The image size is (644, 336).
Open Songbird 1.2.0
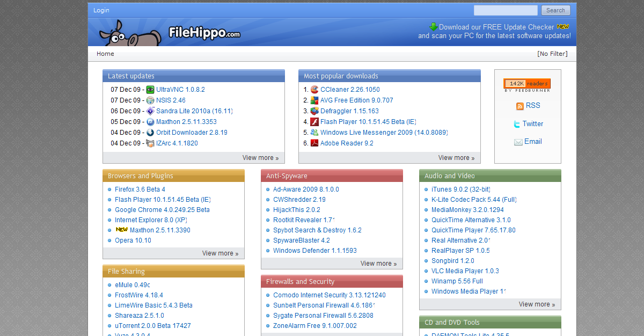[453, 261]
